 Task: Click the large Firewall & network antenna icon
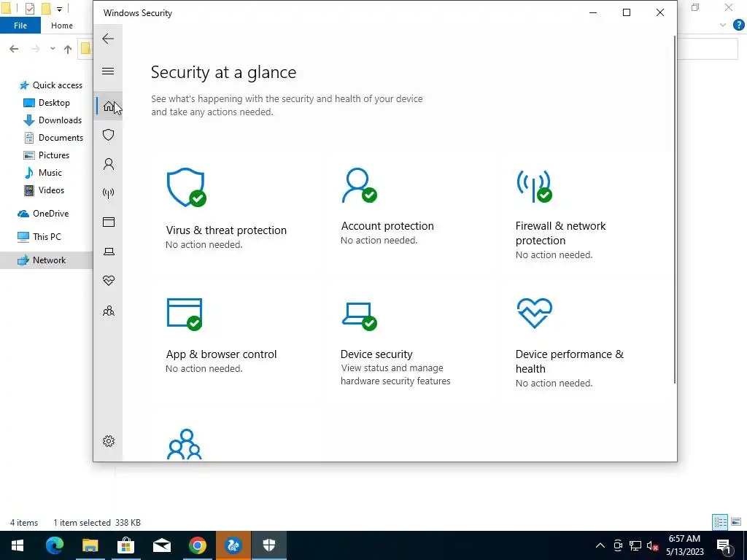coord(535,186)
